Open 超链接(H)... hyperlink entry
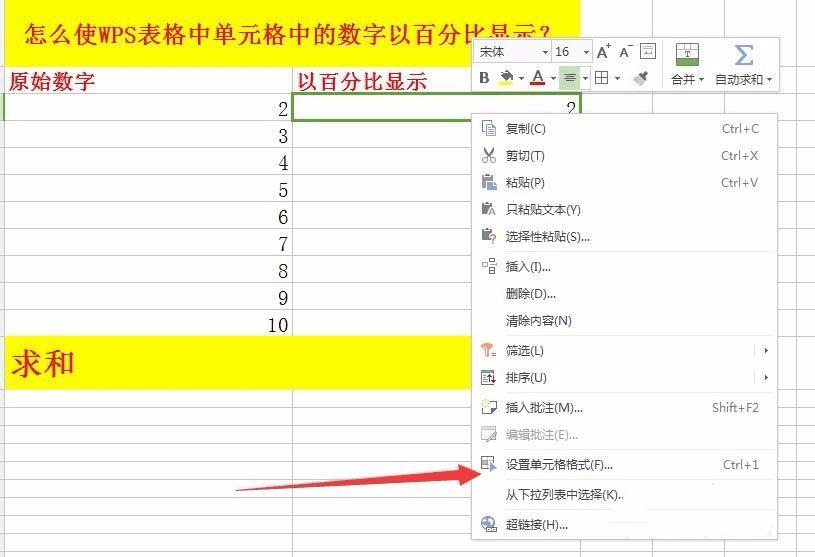 pyautogui.click(x=624, y=524)
